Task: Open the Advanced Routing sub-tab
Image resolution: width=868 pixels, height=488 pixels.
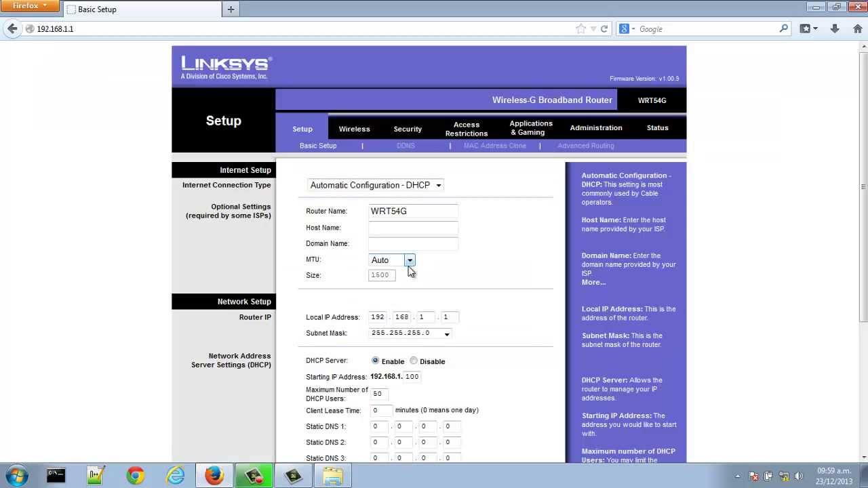Action: point(586,146)
